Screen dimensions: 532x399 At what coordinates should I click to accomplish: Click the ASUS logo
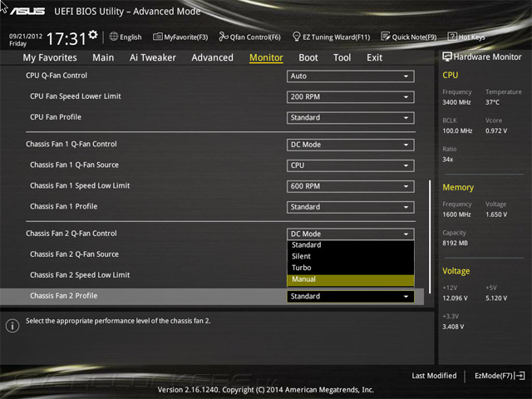pos(27,11)
